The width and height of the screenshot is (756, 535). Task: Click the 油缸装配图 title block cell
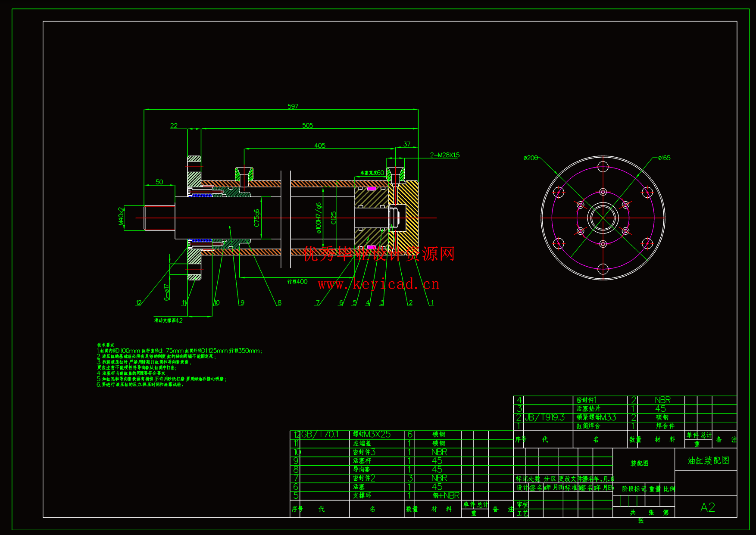(x=708, y=460)
